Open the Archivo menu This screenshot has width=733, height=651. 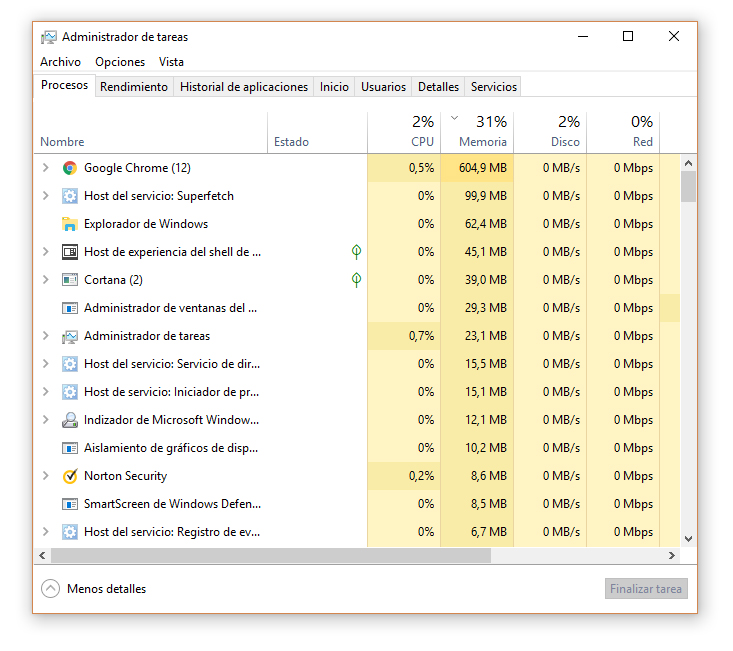[60, 62]
